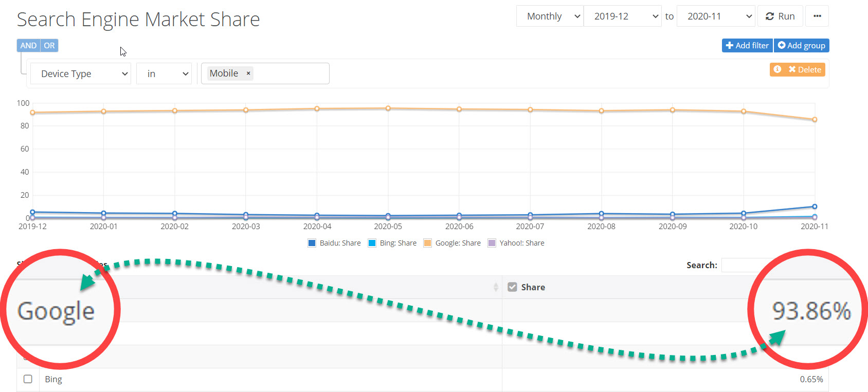Select the OR logic toggle
This screenshot has width=868, height=392.
(x=49, y=46)
